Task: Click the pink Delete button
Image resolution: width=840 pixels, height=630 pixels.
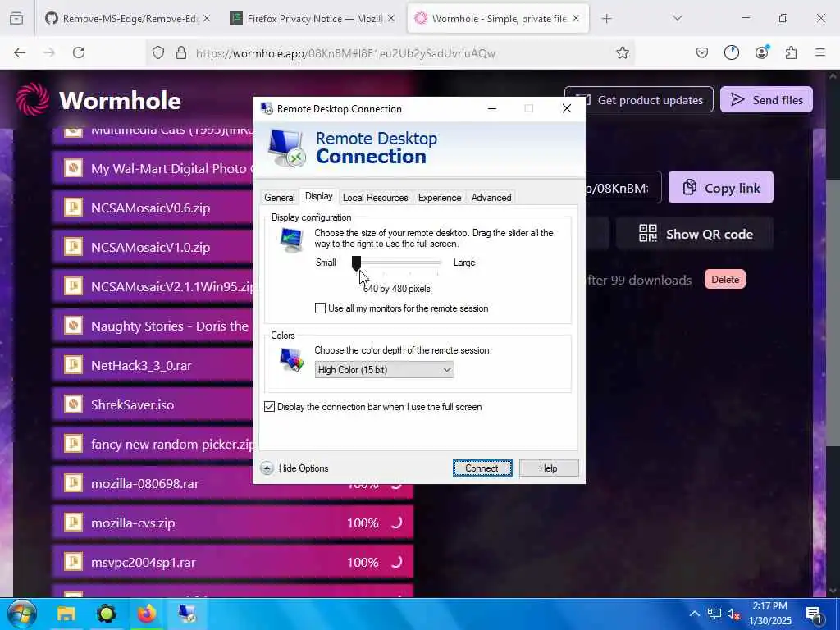Action: click(x=725, y=279)
